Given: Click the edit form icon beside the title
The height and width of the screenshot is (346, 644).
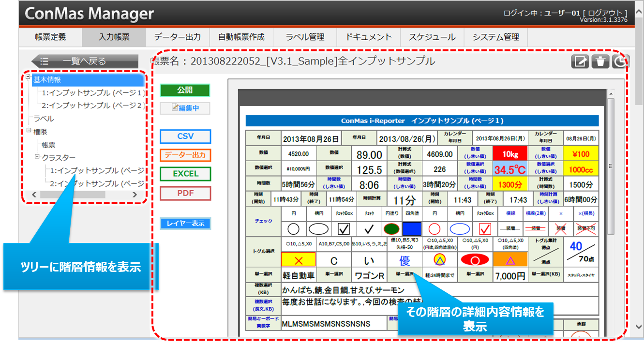Looking at the screenshot, I should [x=580, y=61].
